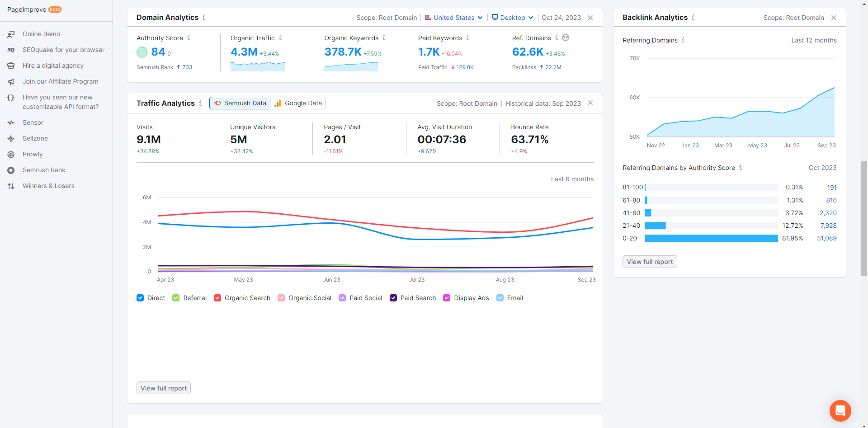Click View full report in Backlink Analytics
This screenshot has width=868, height=428.
coord(650,262)
